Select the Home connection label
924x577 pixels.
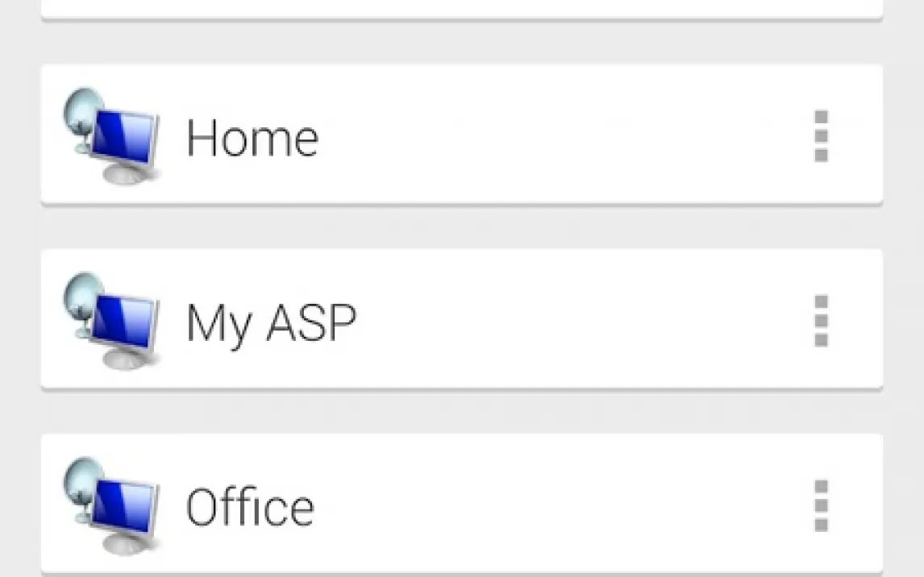point(252,138)
